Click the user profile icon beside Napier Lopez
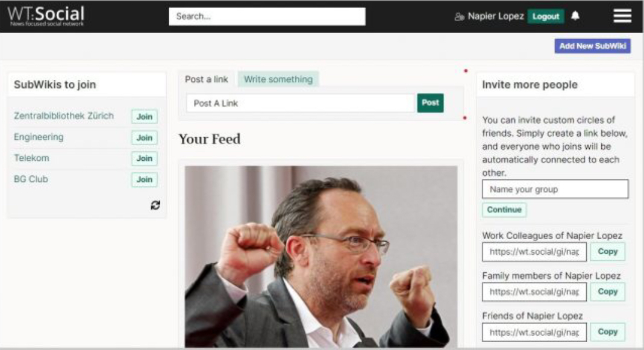The image size is (644, 350). pos(459,16)
